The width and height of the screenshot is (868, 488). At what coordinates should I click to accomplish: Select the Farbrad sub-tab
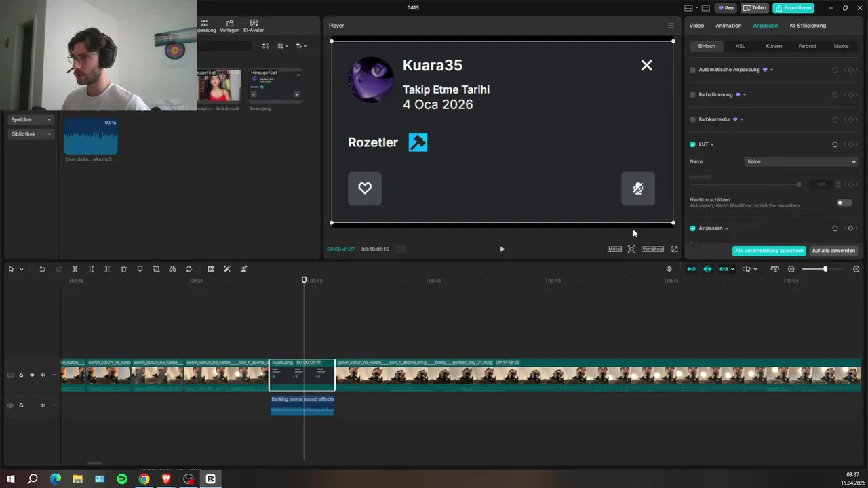coord(807,46)
